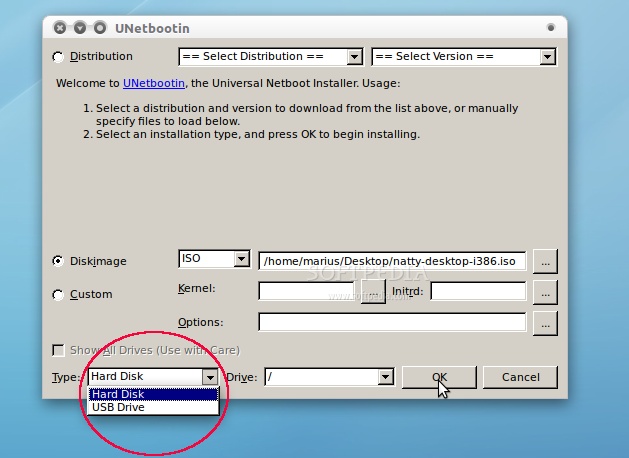Close the UNetbootin window
The width and height of the screenshot is (629, 458).
[60, 28]
